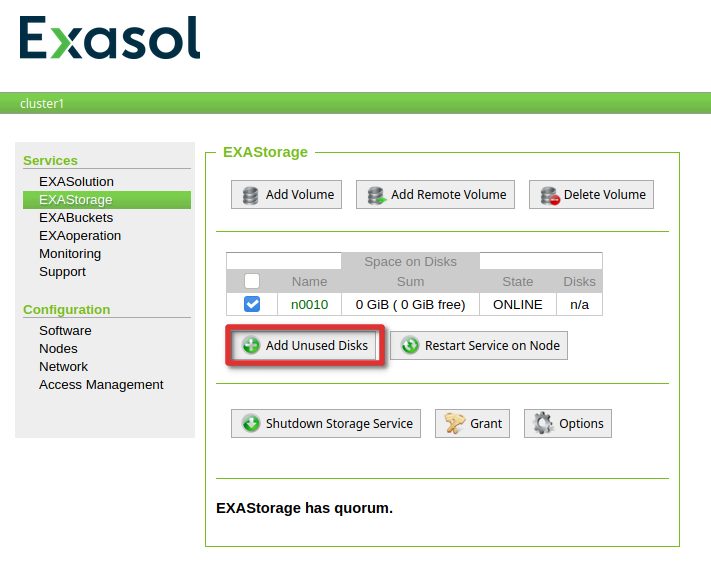Open the n0010 node link

(309, 304)
